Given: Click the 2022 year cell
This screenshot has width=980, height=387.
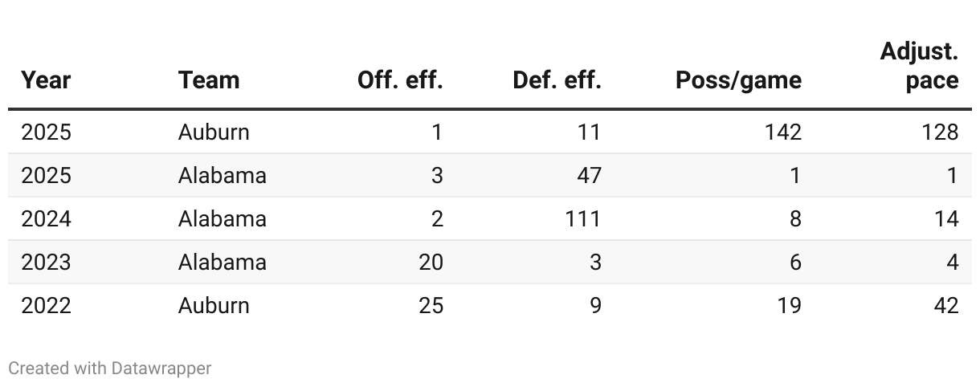Looking at the screenshot, I should point(46,305).
